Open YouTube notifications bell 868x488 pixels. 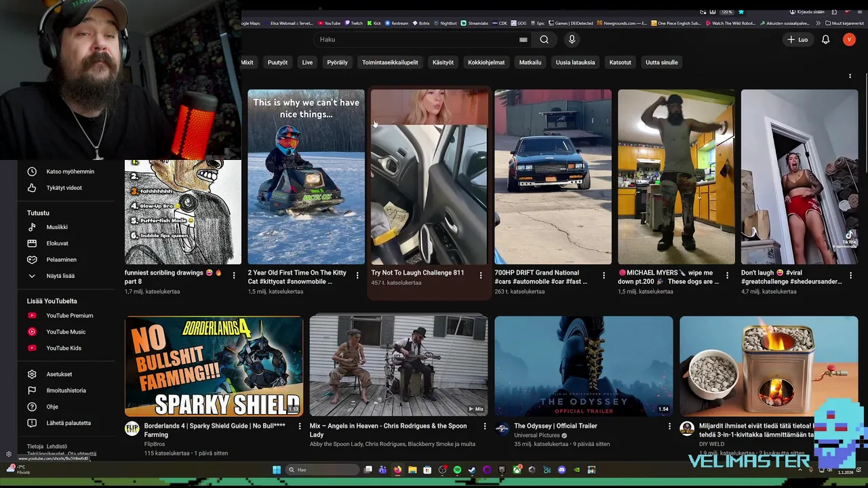[x=825, y=40]
